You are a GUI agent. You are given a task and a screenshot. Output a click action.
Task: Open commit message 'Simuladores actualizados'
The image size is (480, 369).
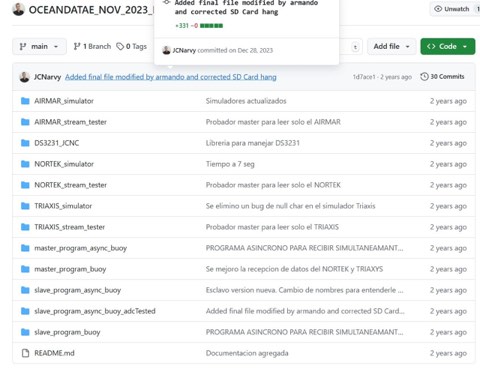(246, 101)
